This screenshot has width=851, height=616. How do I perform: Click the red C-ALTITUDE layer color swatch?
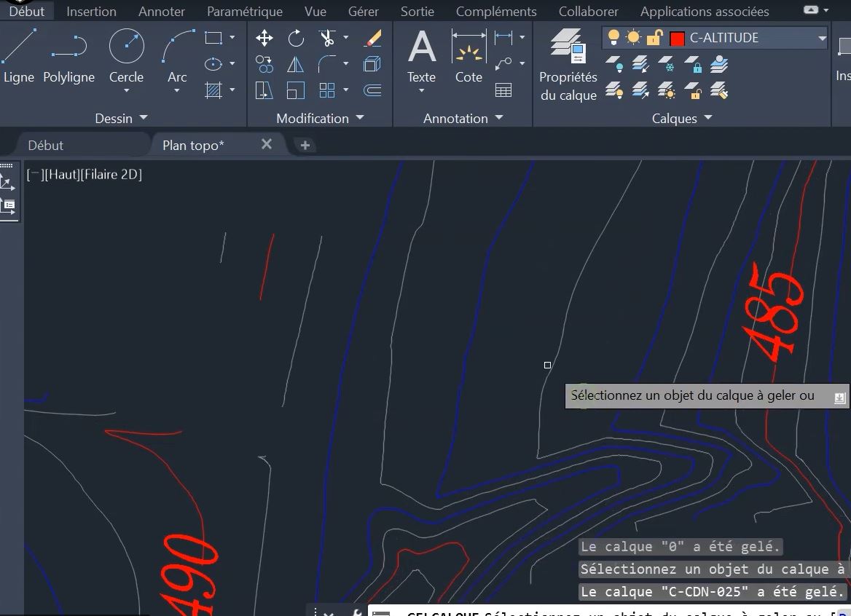pos(677,39)
